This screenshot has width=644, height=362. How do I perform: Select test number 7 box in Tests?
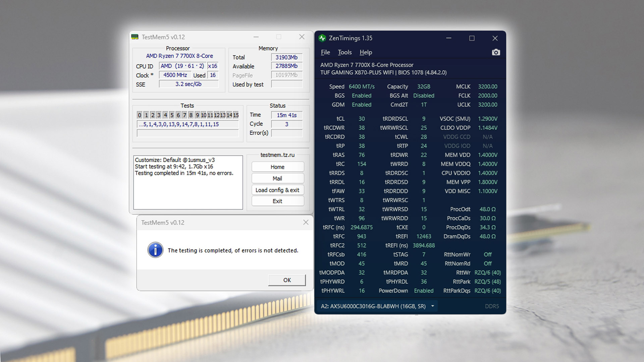(x=184, y=115)
